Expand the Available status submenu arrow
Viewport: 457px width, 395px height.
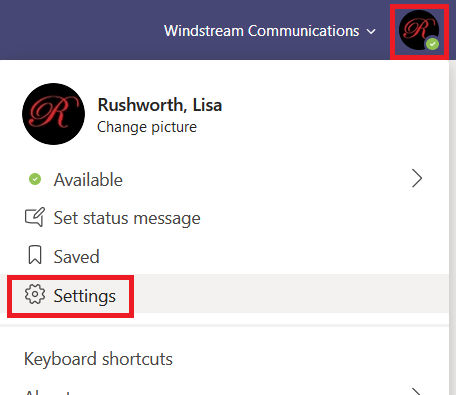tap(417, 178)
